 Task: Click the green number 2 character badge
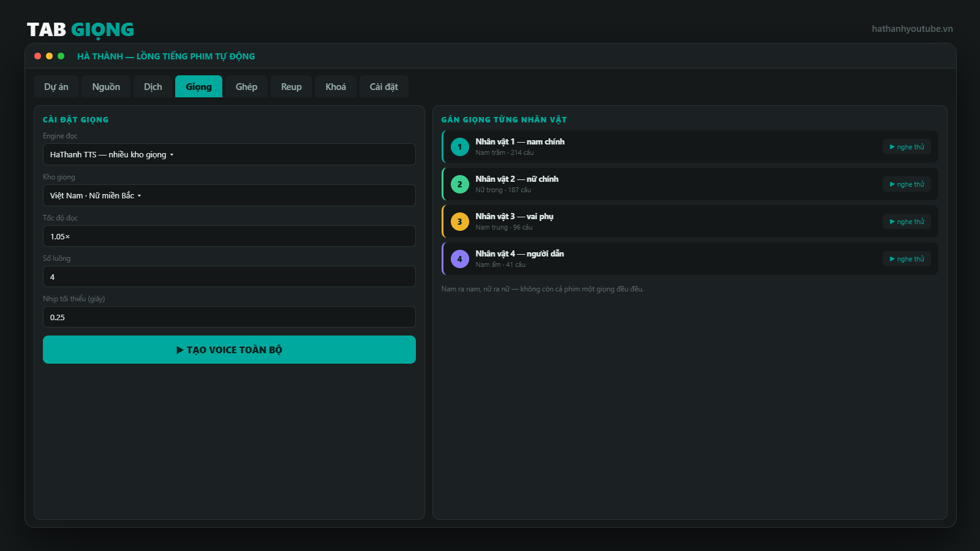460,184
